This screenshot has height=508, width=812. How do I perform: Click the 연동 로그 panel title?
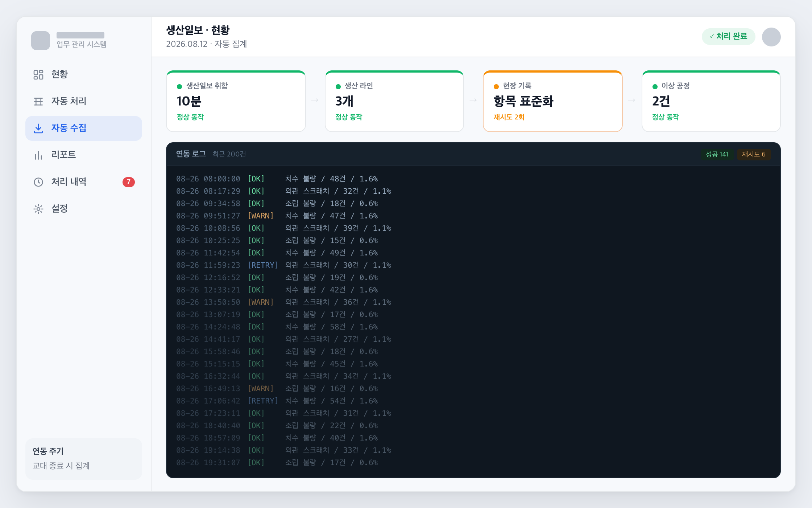point(191,154)
